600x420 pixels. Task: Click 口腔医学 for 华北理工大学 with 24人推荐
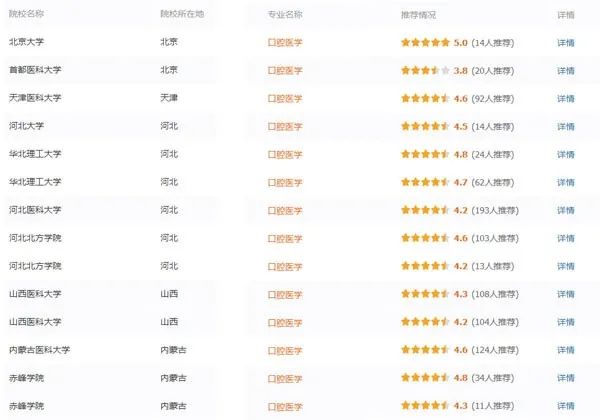285,154
